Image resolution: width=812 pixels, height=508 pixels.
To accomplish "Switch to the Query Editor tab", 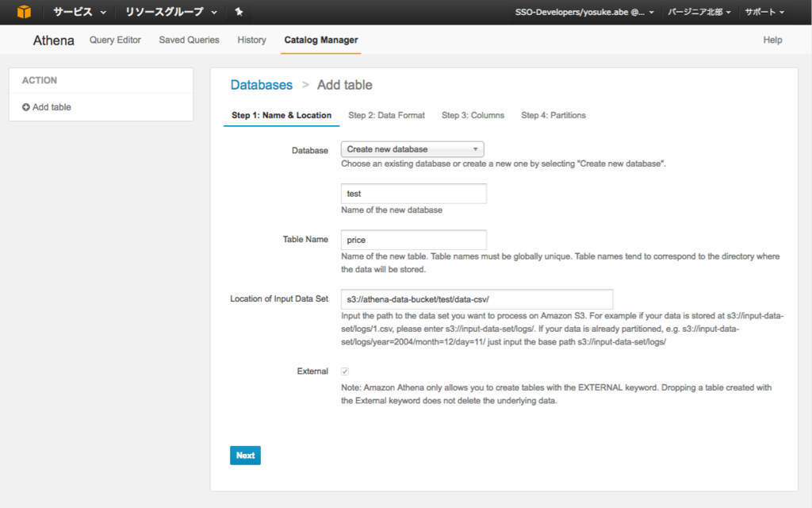I will [115, 40].
